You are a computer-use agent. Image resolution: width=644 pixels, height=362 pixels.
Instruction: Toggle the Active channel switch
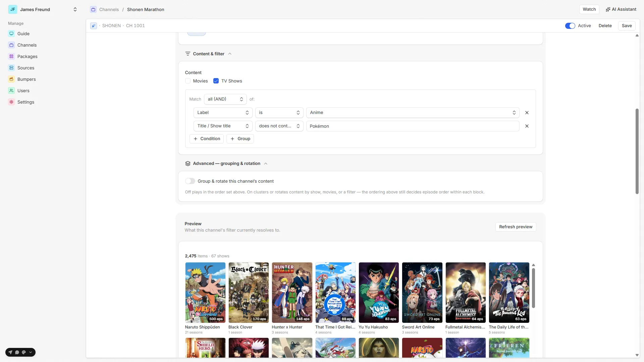[570, 26]
